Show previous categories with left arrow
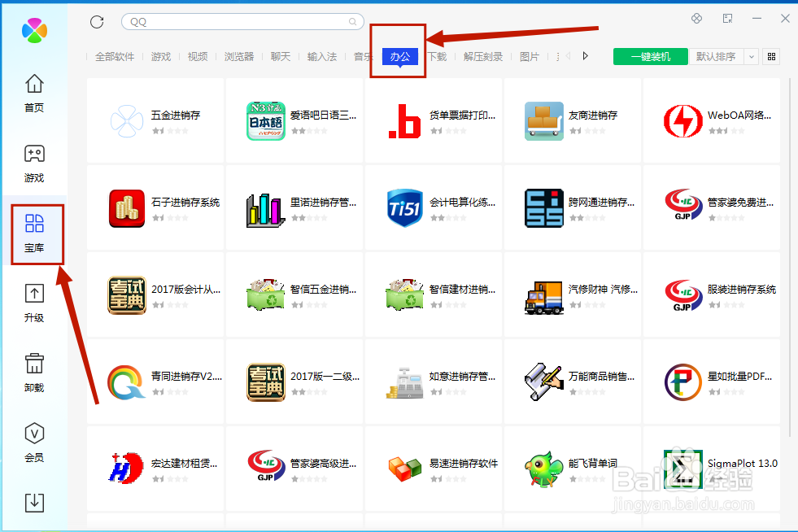 tap(568, 56)
